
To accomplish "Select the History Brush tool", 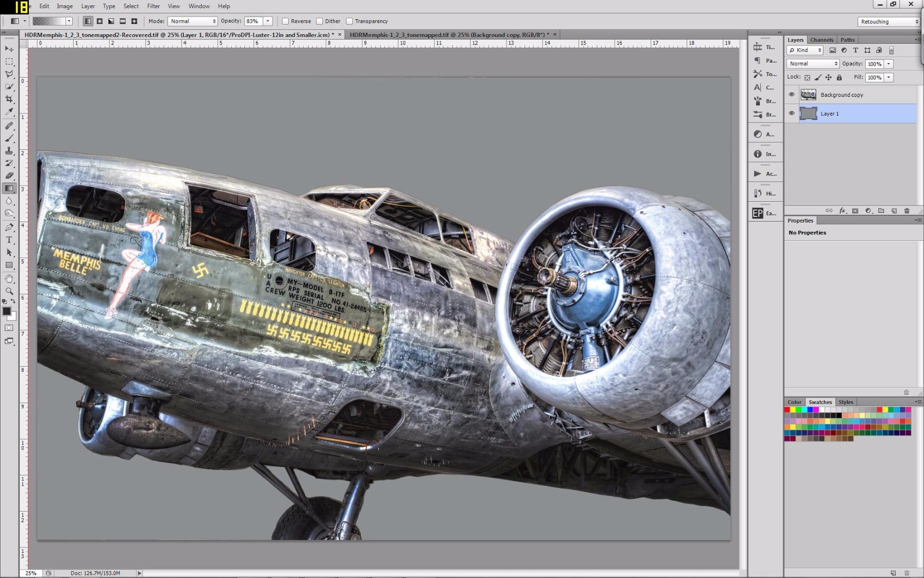I will coord(9,163).
